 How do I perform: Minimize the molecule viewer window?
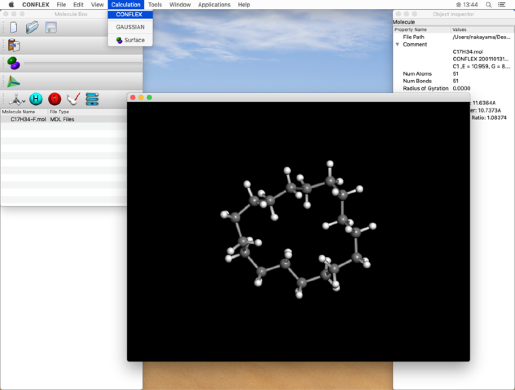pyautogui.click(x=141, y=97)
